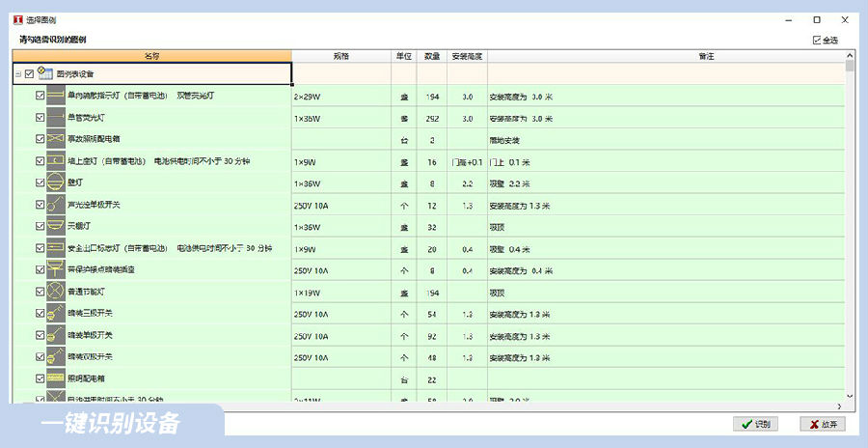868x448 pixels.
Task: Toggle the 全选 select-all checkbox
Action: pyautogui.click(x=817, y=40)
